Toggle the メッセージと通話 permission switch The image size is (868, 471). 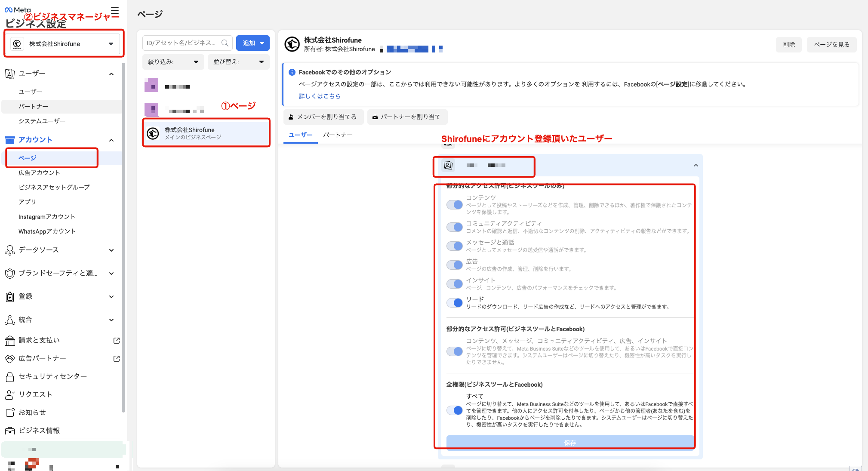[455, 246]
